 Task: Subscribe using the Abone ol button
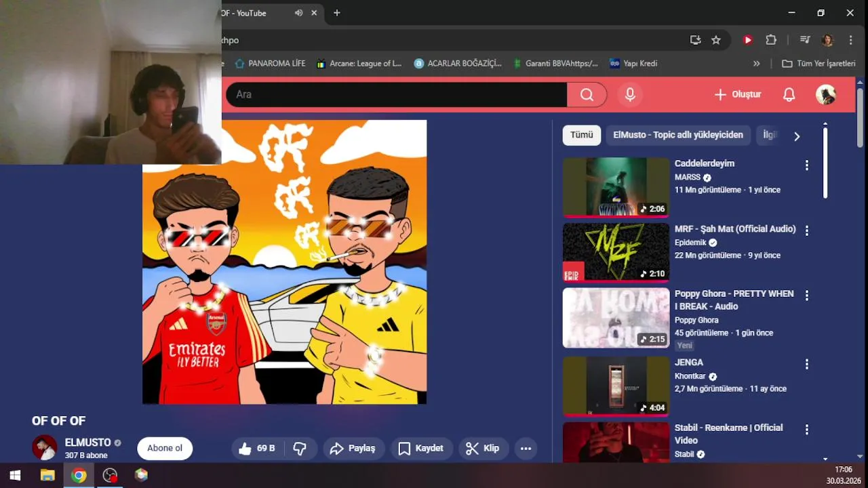coord(165,448)
